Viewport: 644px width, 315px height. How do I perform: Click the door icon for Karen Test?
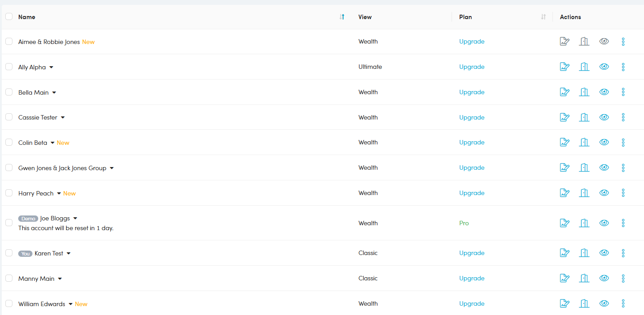(584, 253)
